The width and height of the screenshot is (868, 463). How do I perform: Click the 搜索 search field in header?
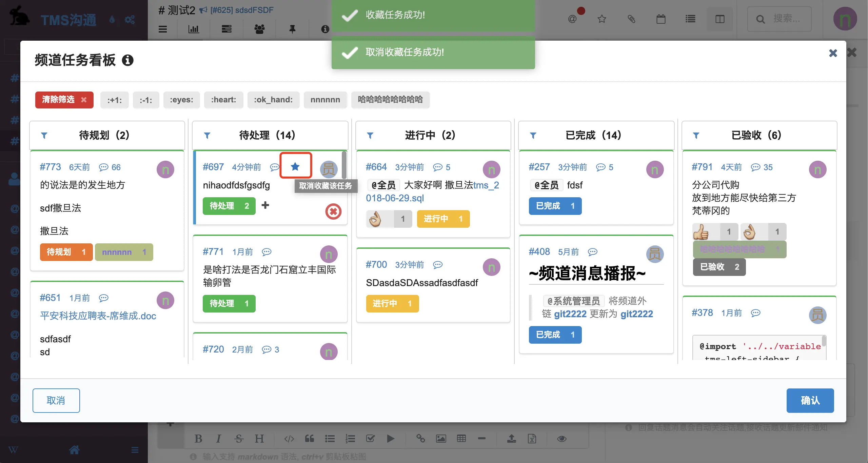[780, 19]
